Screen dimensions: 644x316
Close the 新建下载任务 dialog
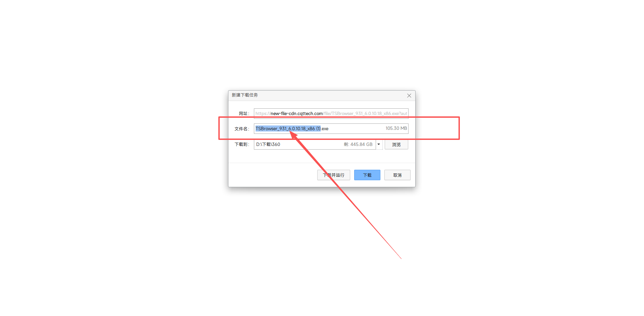click(x=409, y=96)
